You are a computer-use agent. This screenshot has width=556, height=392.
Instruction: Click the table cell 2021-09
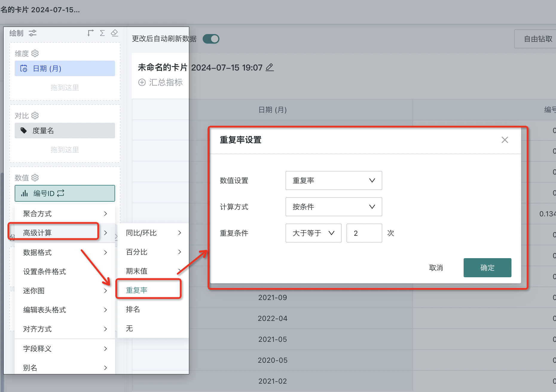272,298
